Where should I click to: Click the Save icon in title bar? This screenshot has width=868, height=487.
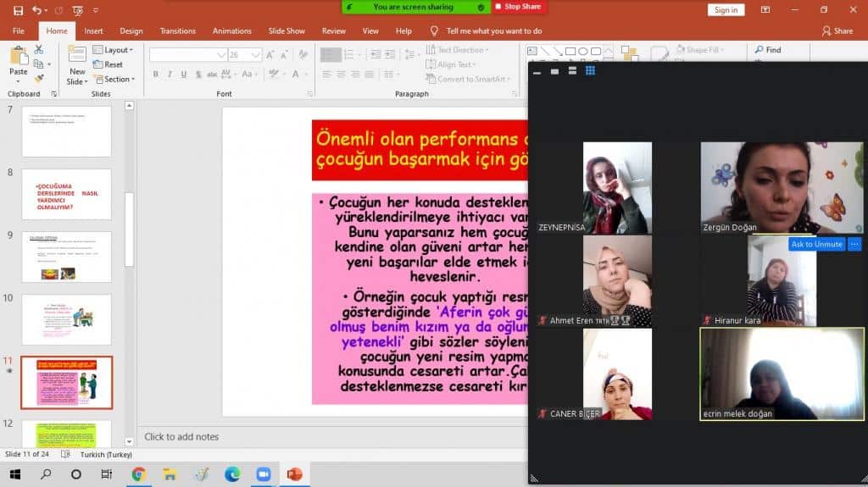[x=19, y=10]
